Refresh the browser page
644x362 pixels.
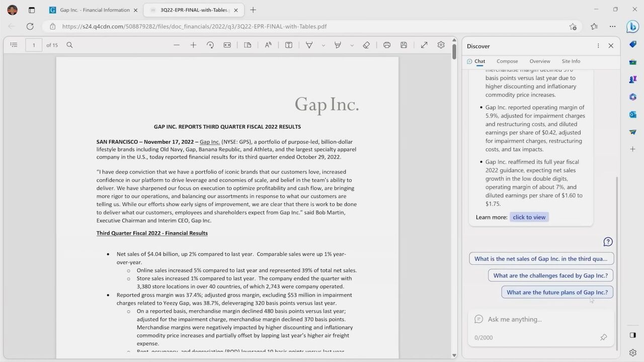[30, 26]
